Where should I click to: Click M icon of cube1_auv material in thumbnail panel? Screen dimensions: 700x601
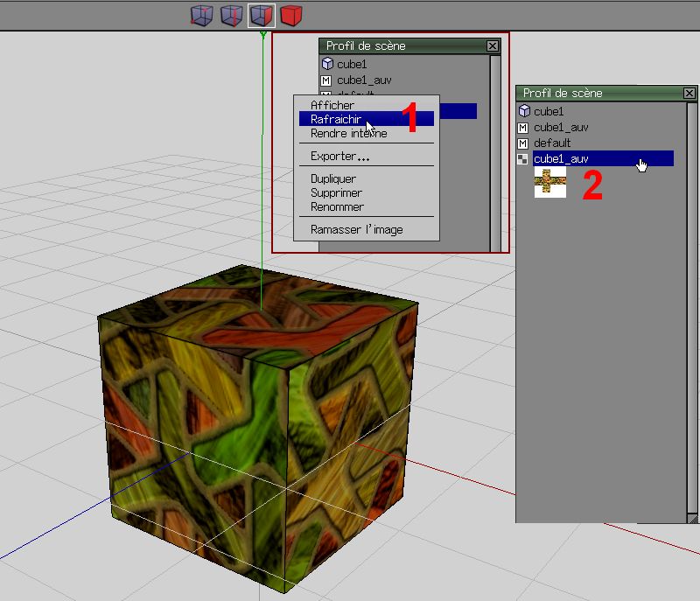(x=523, y=128)
